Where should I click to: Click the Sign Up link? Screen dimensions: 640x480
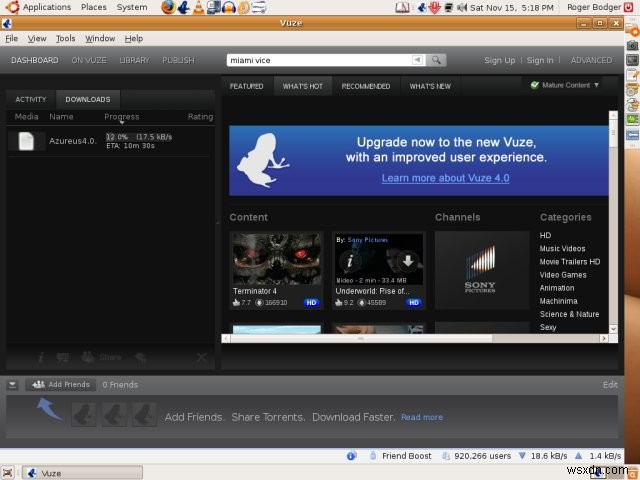coord(499,60)
